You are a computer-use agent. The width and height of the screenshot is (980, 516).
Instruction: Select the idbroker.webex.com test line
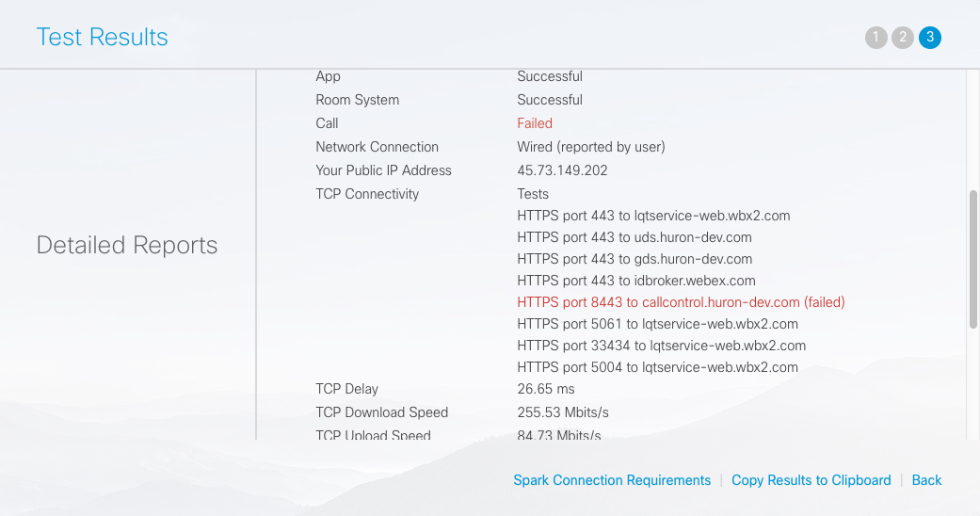point(635,281)
